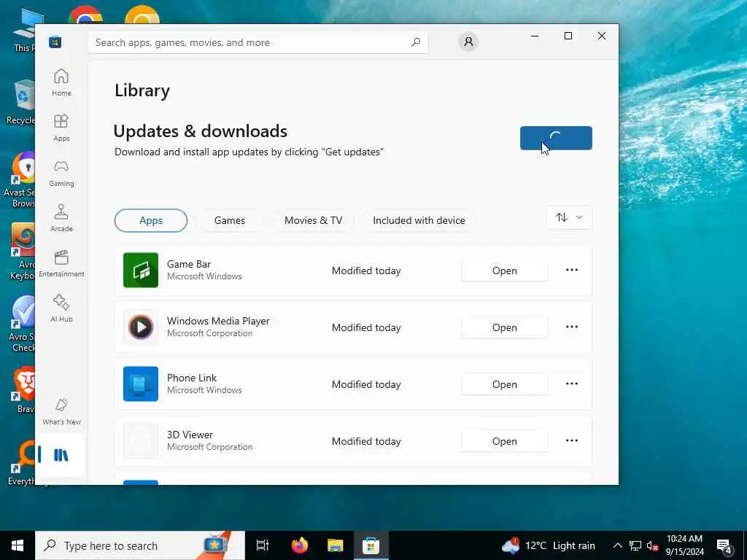This screenshot has width=747, height=560.
Task: Open the Apps section in the sidebar
Action: pyautogui.click(x=61, y=128)
